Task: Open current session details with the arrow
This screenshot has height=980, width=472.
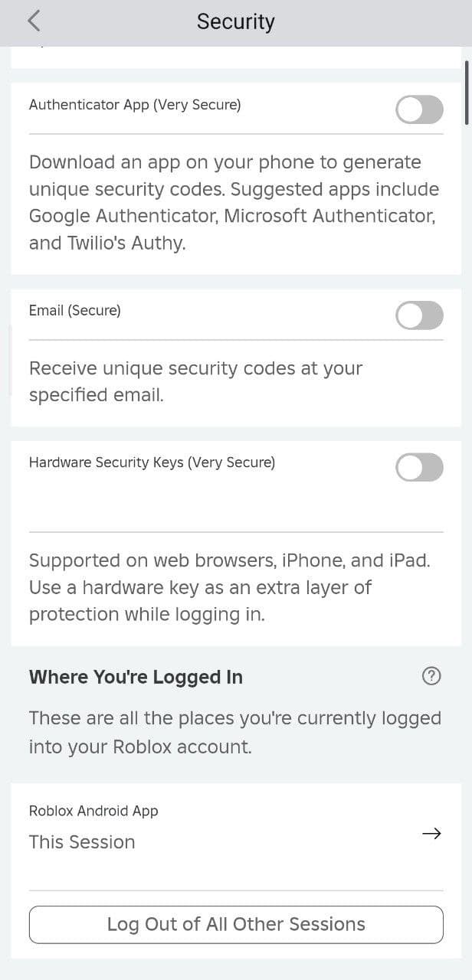Action: click(431, 834)
